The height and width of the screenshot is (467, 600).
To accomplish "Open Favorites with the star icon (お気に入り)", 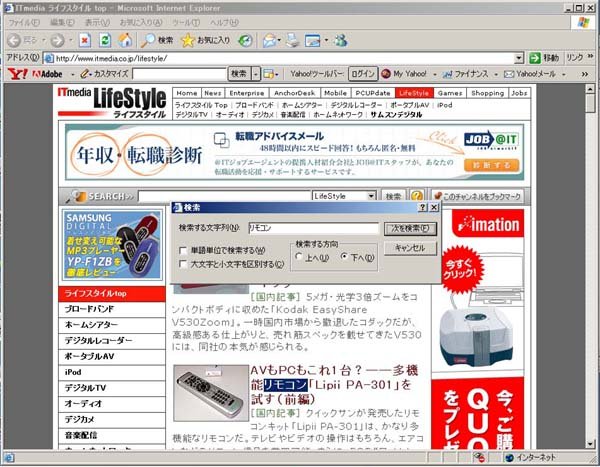I will click(187, 40).
